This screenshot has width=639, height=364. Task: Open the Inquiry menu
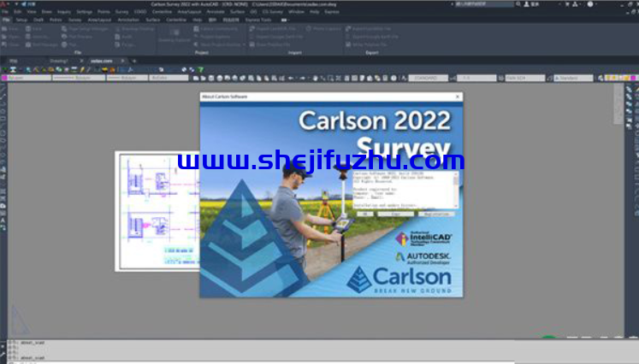(x=64, y=12)
